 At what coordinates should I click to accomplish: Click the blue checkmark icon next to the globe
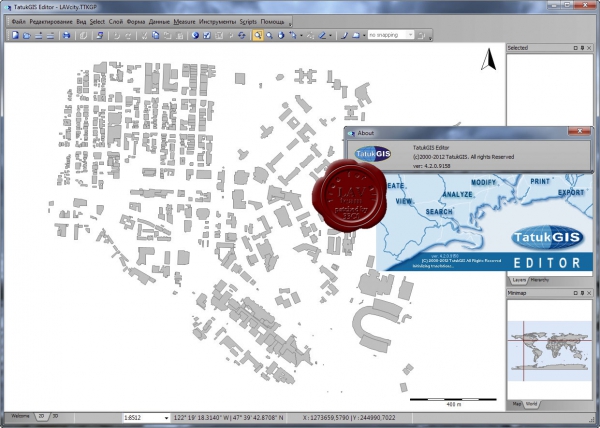pyautogui.click(x=207, y=36)
